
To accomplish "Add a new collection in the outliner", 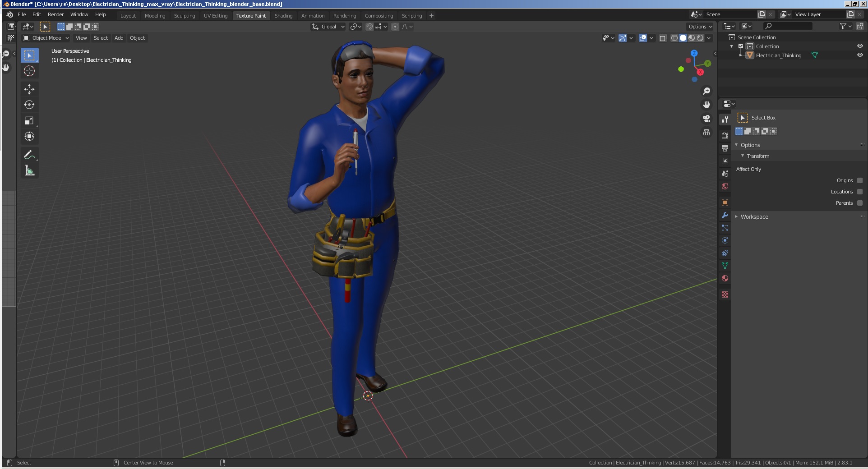I will click(x=860, y=27).
